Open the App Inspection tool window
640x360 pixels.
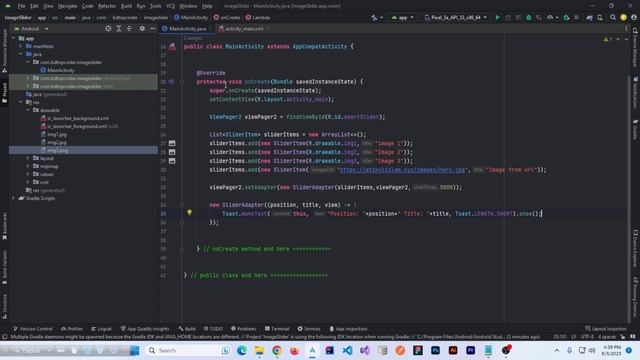[x=348, y=329]
